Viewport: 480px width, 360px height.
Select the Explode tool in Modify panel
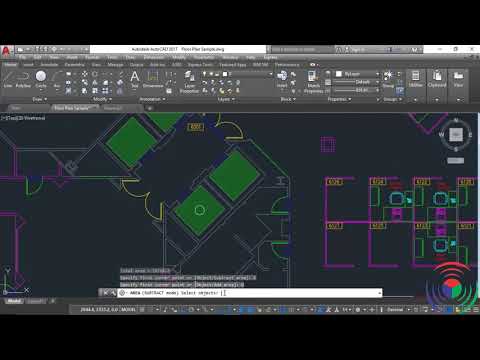point(120,82)
